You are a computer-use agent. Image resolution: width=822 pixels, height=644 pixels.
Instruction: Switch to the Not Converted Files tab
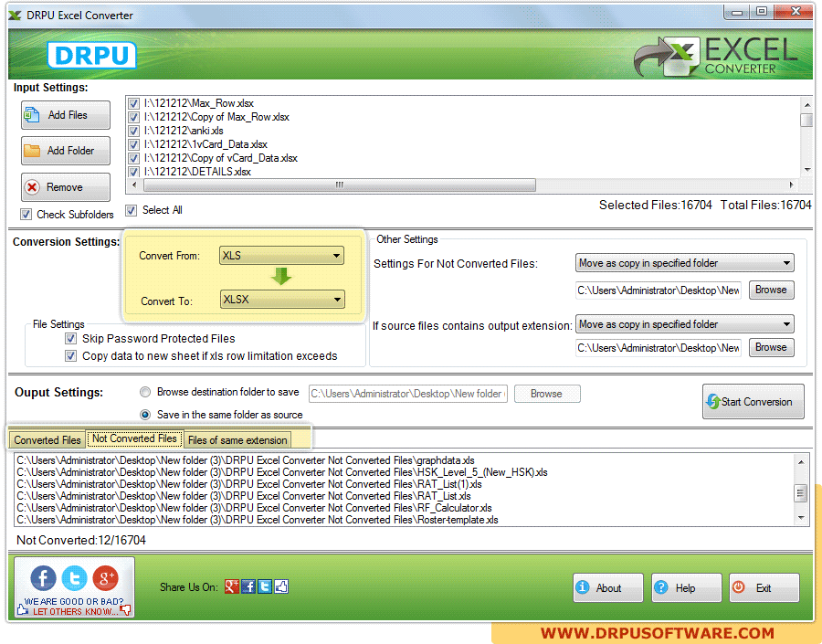pyautogui.click(x=135, y=438)
